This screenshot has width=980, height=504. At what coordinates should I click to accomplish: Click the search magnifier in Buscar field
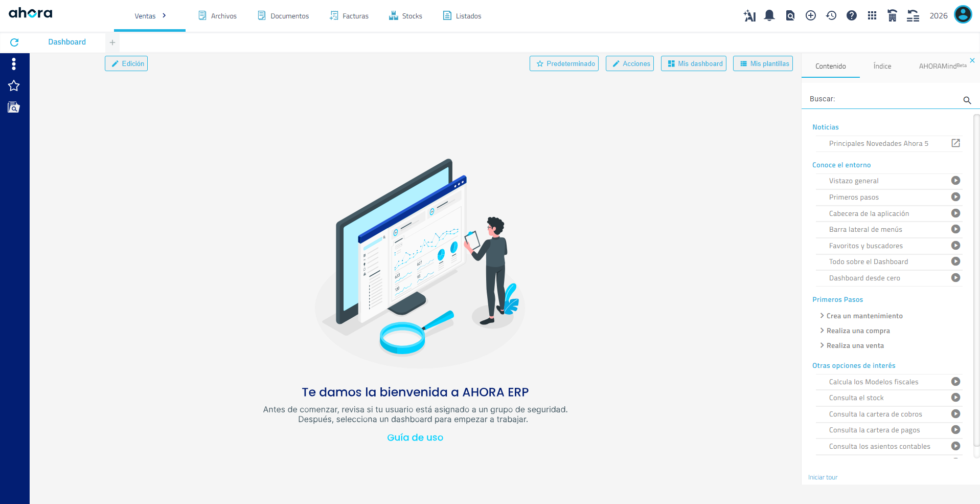(x=967, y=100)
